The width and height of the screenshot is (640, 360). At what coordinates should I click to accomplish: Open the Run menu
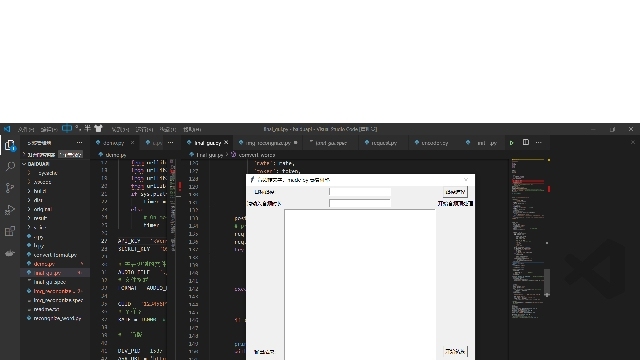[144, 129]
